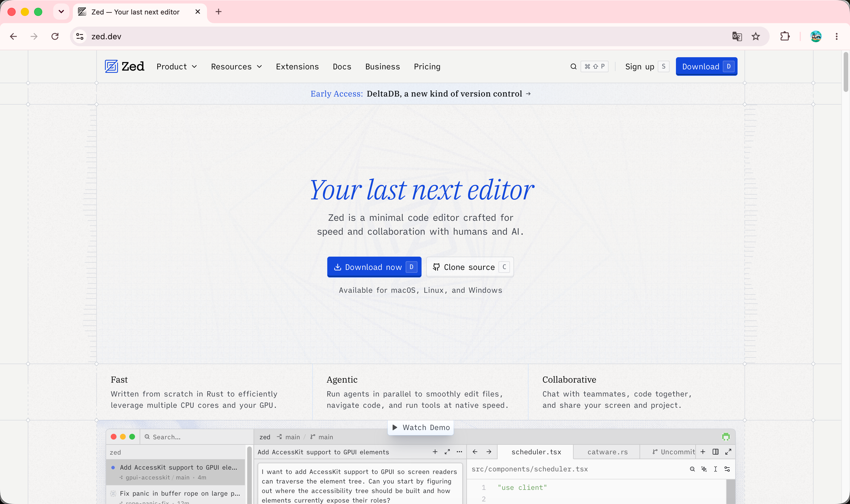Open the agent thread three-dot options
The height and width of the screenshot is (504, 850).
click(459, 452)
